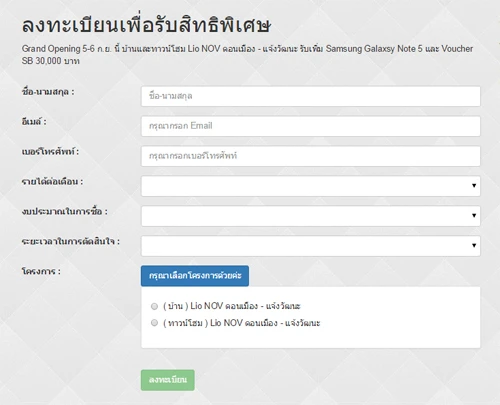Click the ระยะเวลาในการตัดสินใจ : label
This screenshot has height=405, width=500.
pyautogui.click(x=71, y=241)
